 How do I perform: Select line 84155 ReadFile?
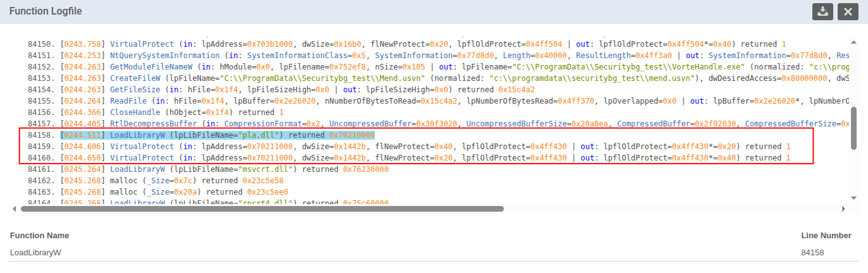[x=439, y=102]
